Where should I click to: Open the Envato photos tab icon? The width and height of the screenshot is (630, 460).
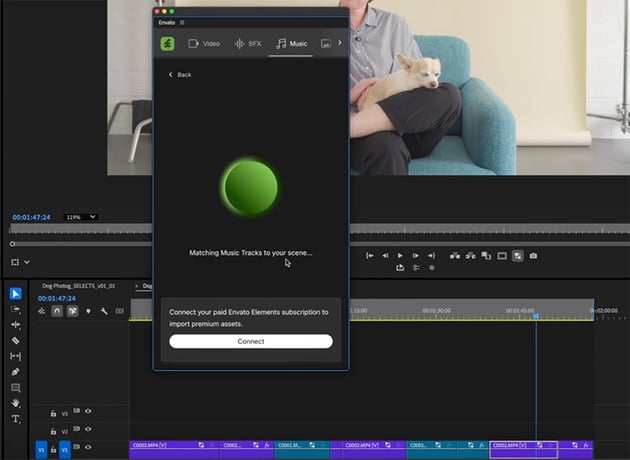point(326,44)
